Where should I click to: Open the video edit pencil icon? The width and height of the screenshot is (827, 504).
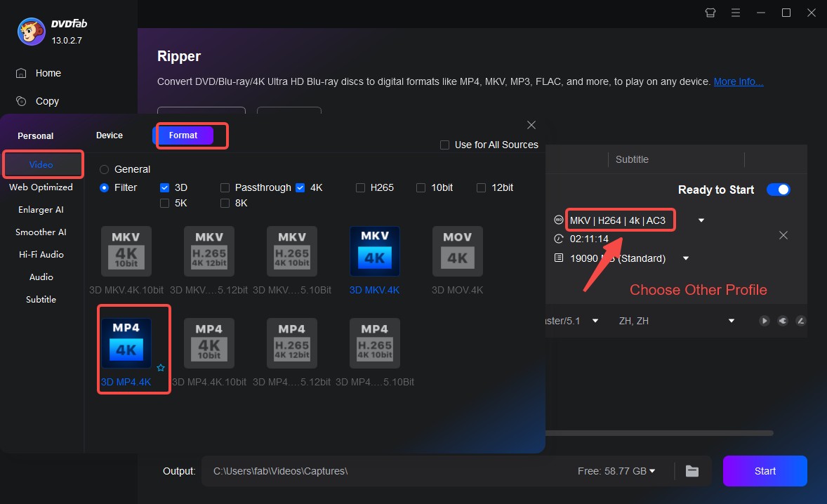(x=800, y=321)
